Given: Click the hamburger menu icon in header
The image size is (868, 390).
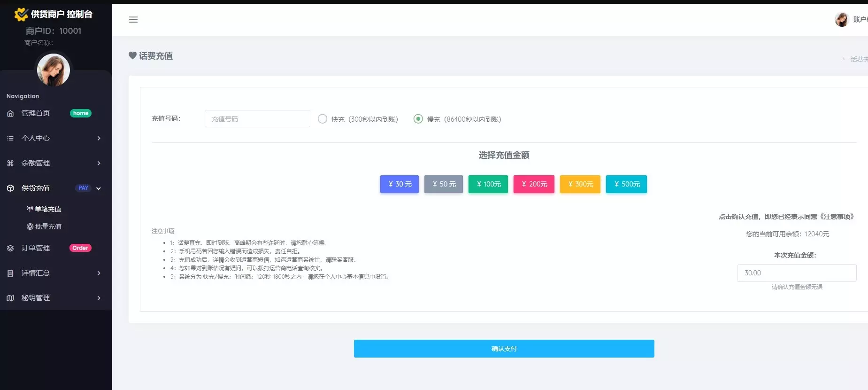Looking at the screenshot, I should click(x=133, y=20).
